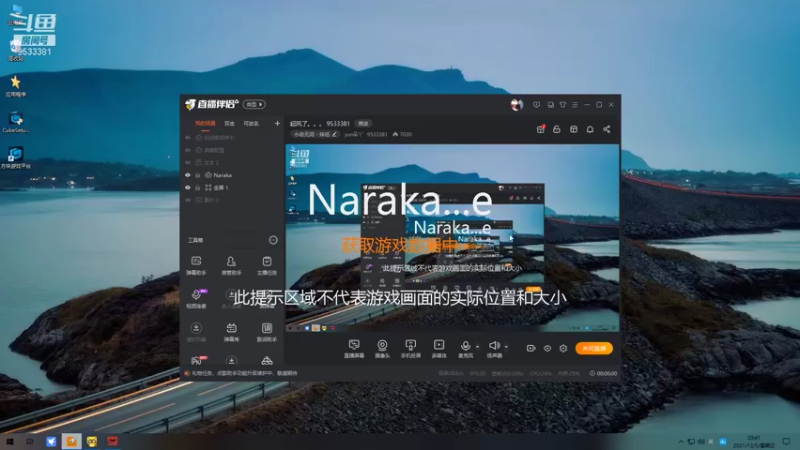Click the user avatar in title bar
Image resolution: width=800 pixels, height=450 pixels.
pyautogui.click(x=516, y=105)
